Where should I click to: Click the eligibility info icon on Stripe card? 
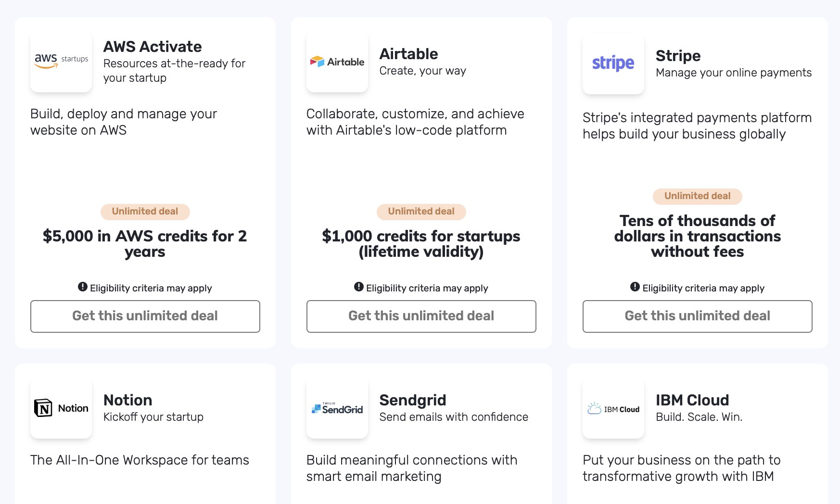click(635, 287)
